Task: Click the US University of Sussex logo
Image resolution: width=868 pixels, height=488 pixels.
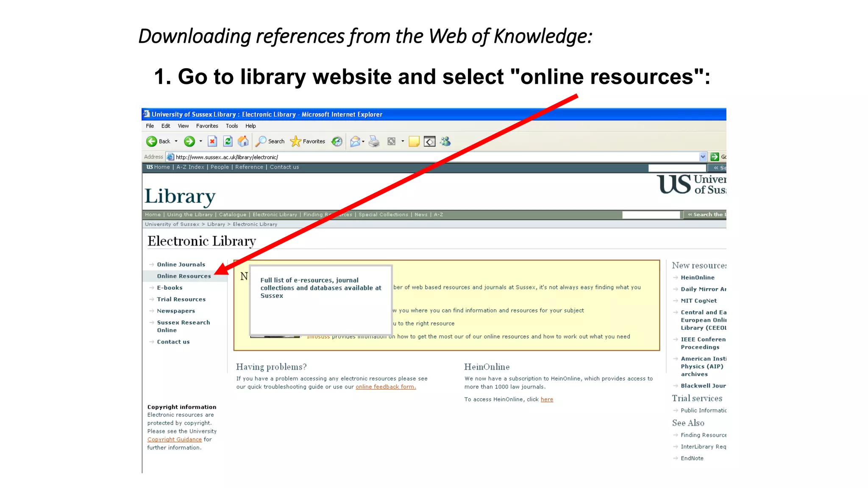Action: (692, 185)
